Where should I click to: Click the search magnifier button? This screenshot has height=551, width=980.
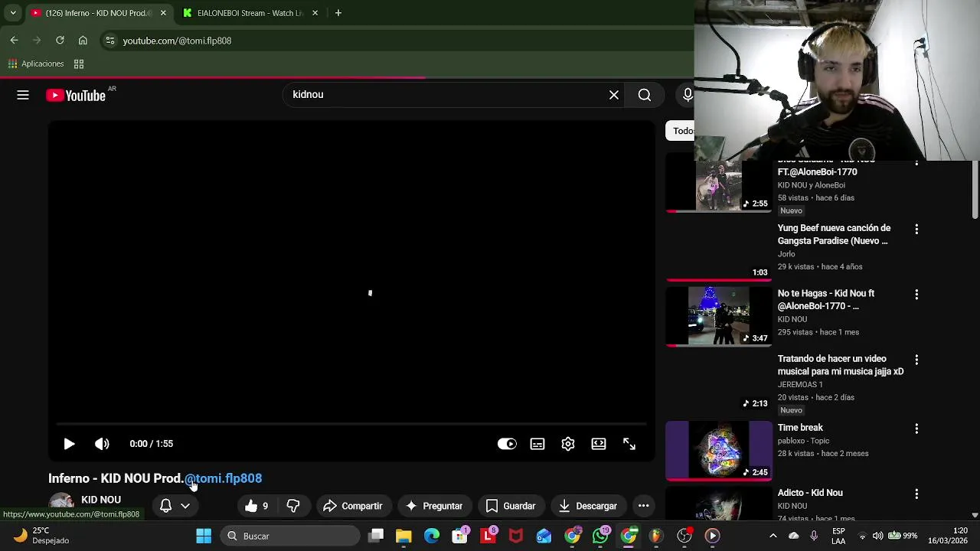click(645, 95)
